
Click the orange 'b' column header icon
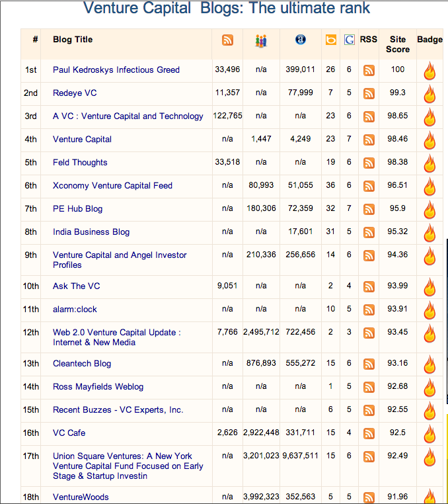pyautogui.click(x=331, y=40)
